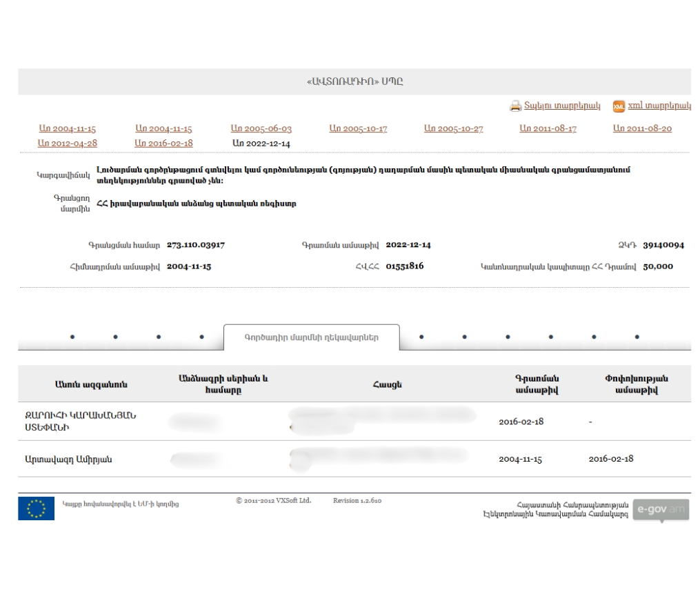
Task: Open the dot tab right after the active tab
Action: click(x=421, y=337)
